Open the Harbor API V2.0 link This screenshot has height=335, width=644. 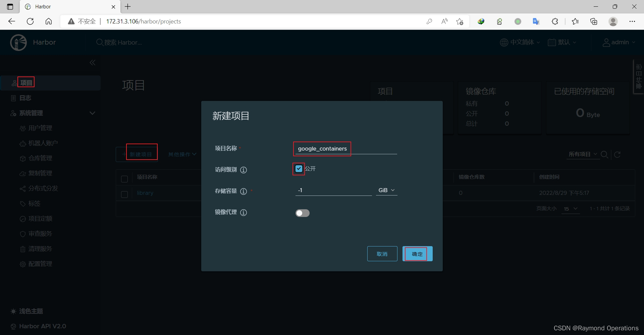click(39, 326)
